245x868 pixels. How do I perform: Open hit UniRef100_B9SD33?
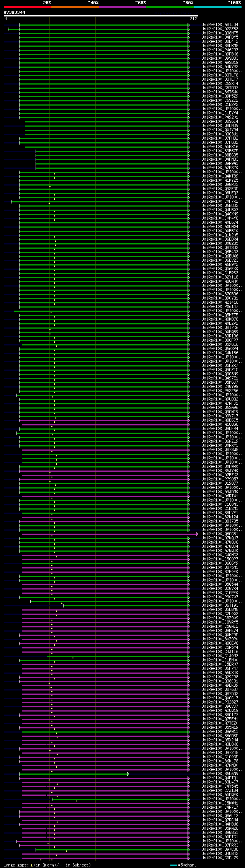(x=220, y=58)
